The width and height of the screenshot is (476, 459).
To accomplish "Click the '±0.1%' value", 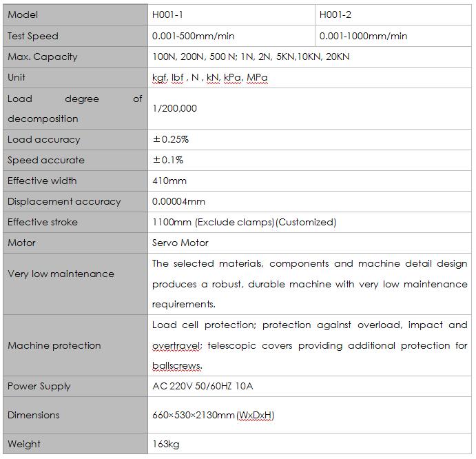I will click(x=168, y=160).
